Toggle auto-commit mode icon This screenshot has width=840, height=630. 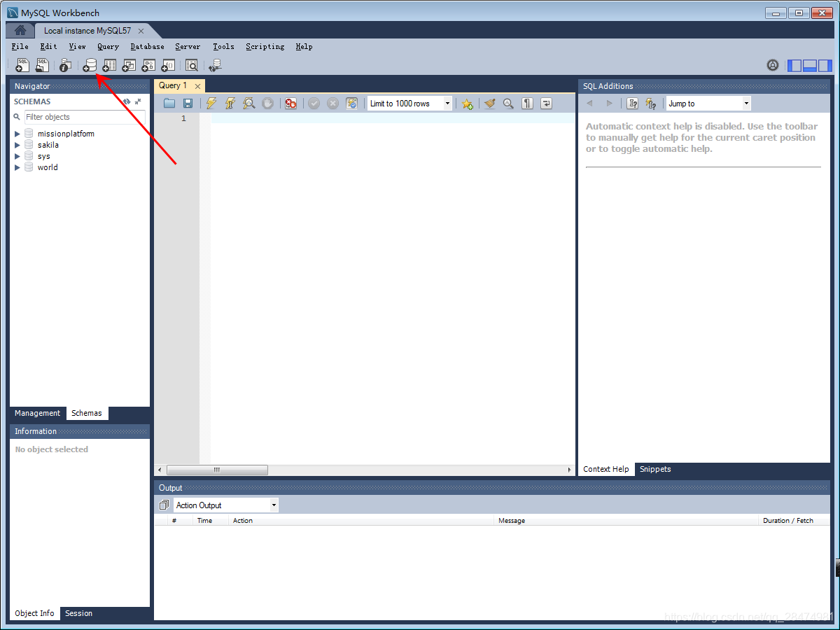coord(351,103)
